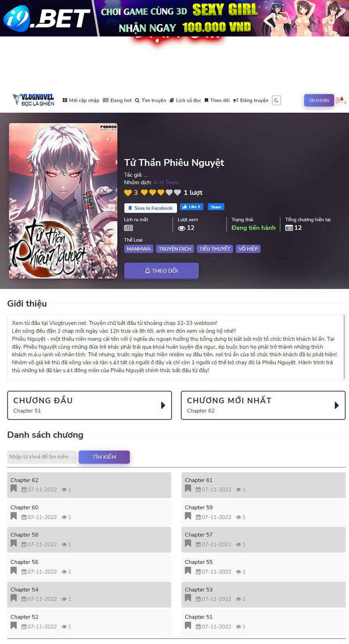Image resolution: width=349 pixels, height=644 pixels.
Task: Open latest chapter via CHƯƠNG MỚI NHẤT arrow
Action: point(337,405)
